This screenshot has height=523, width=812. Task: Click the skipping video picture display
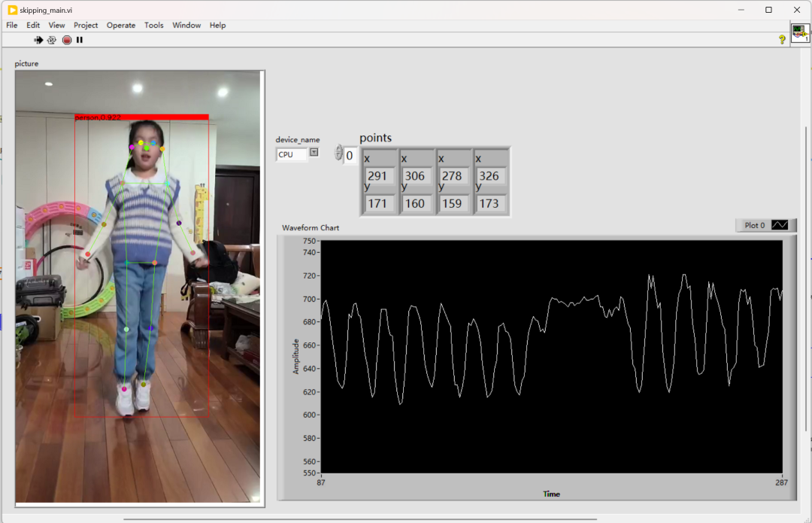138,287
